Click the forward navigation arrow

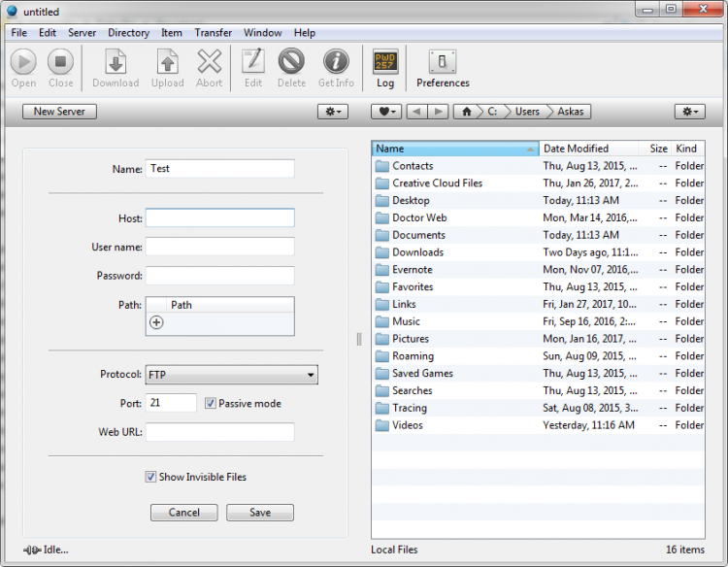coord(438,112)
